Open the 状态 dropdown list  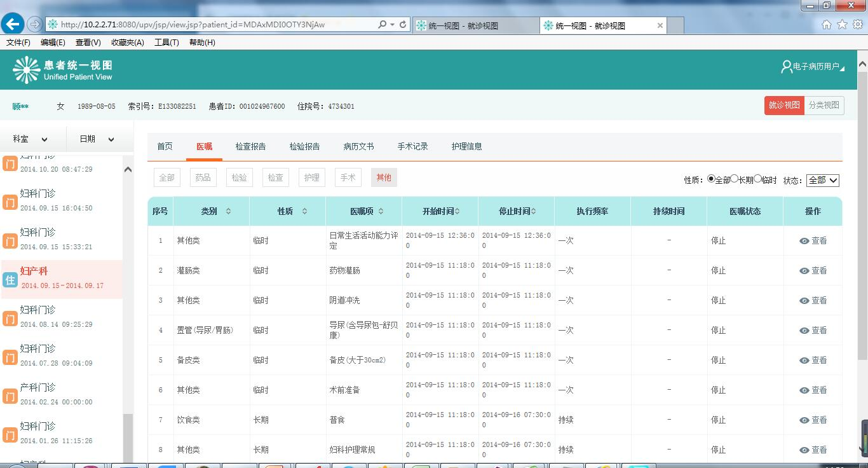pos(823,181)
